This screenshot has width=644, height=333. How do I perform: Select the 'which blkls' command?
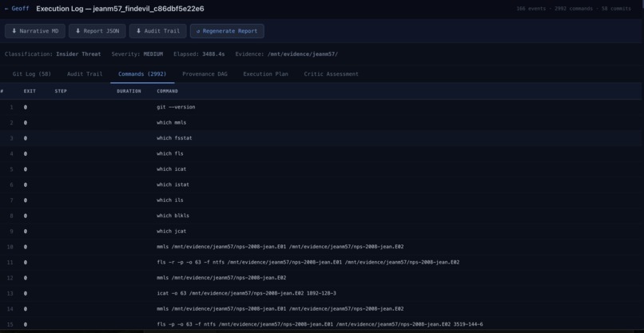(322, 216)
